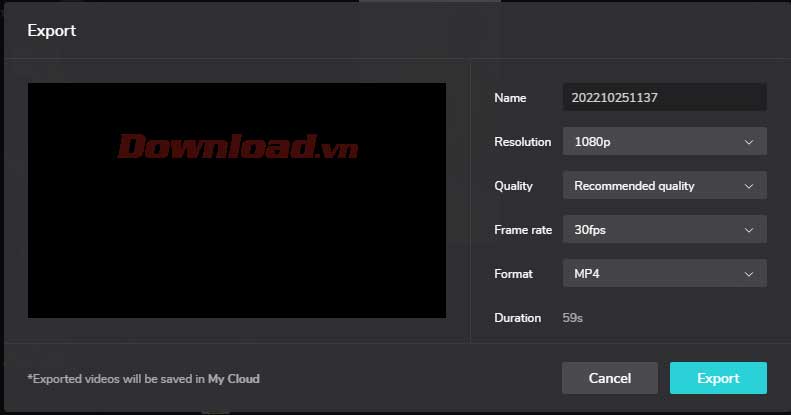Image resolution: width=791 pixels, height=415 pixels.
Task: Click the My Cloud text link
Action: click(234, 379)
